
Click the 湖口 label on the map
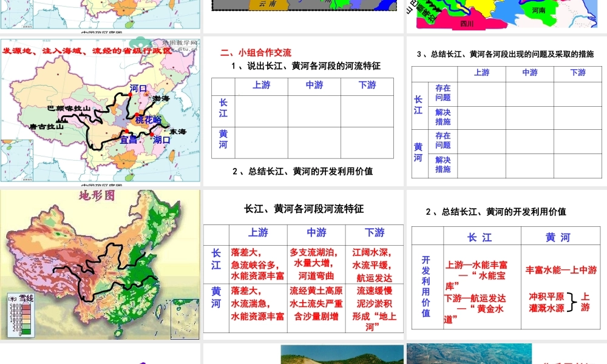click(x=161, y=140)
